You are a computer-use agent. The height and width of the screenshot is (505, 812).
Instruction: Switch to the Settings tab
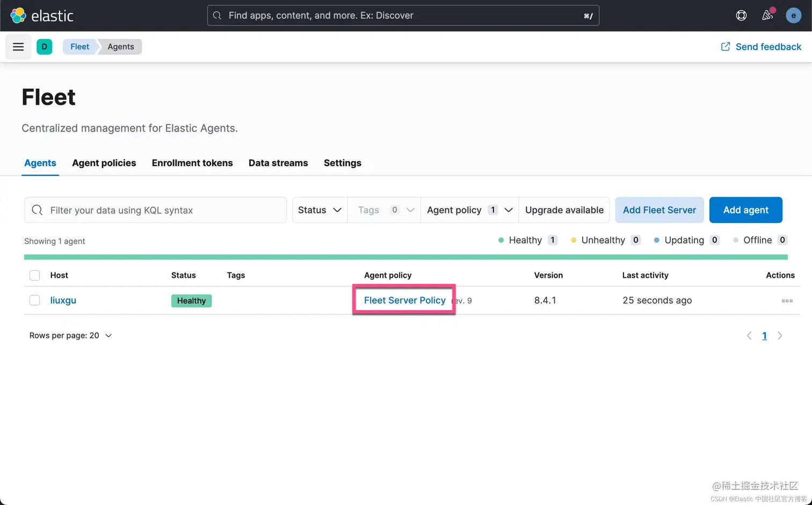point(343,163)
